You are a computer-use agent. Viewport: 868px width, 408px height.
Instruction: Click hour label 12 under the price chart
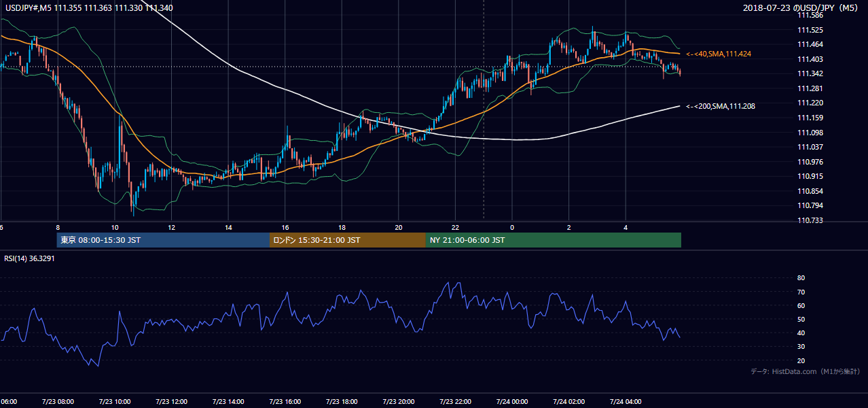pos(171,228)
